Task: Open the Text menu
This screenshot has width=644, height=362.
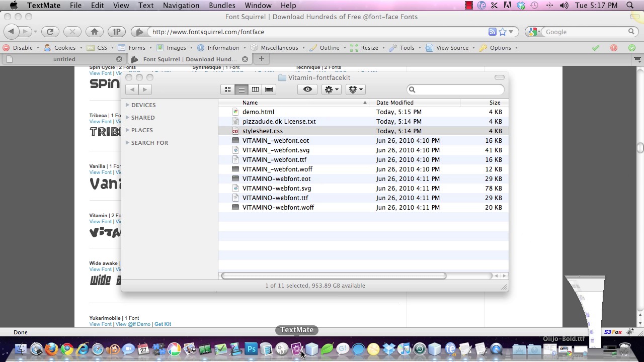Action: tap(146, 6)
